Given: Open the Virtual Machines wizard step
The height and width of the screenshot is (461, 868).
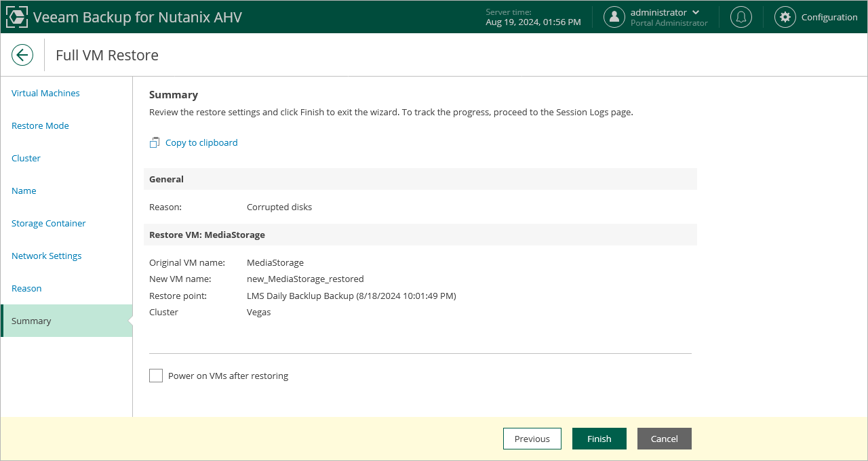Looking at the screenshot, I should coord(45,93).
